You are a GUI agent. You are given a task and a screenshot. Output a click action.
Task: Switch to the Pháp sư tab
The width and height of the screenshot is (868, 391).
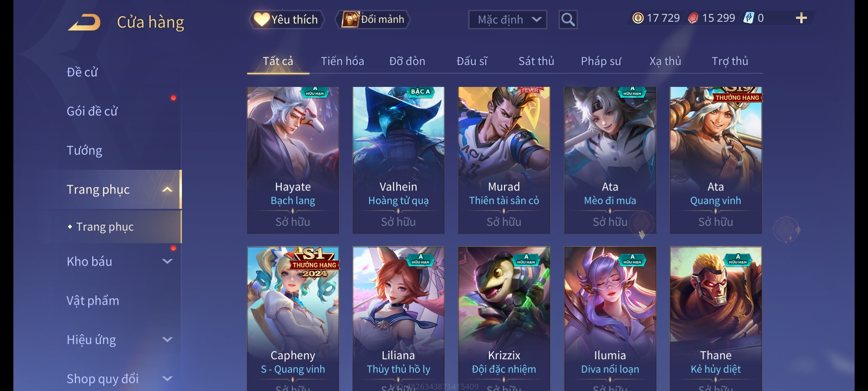601,61
